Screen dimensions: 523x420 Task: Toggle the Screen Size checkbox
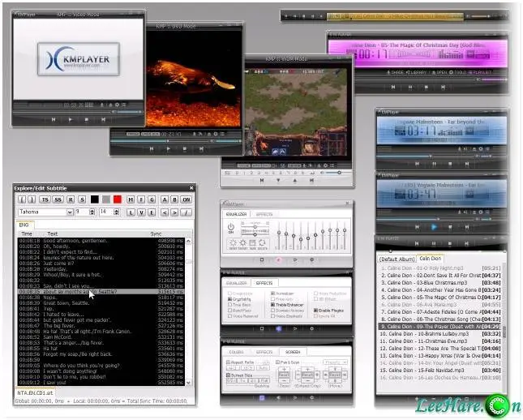tap(228, 375)
